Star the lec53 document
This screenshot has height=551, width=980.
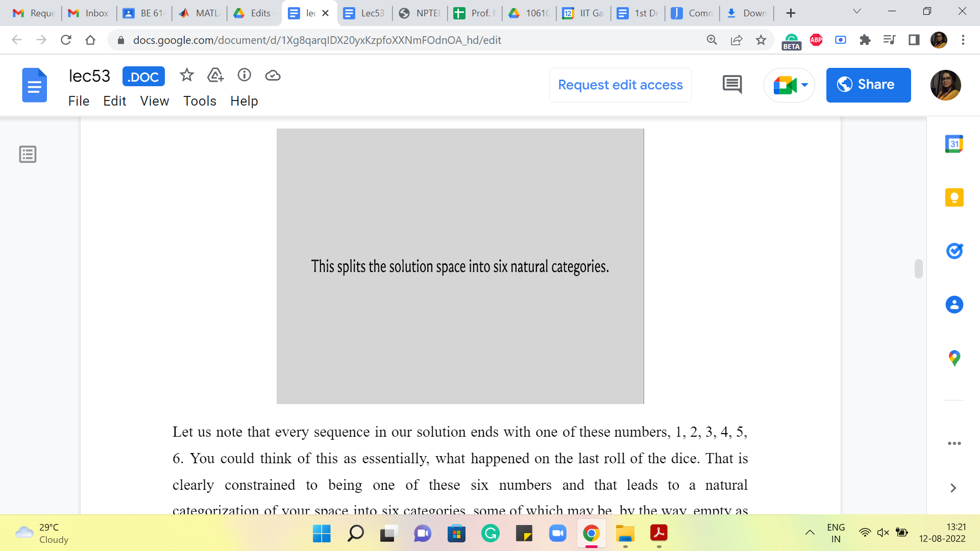[x=187, y=76]
